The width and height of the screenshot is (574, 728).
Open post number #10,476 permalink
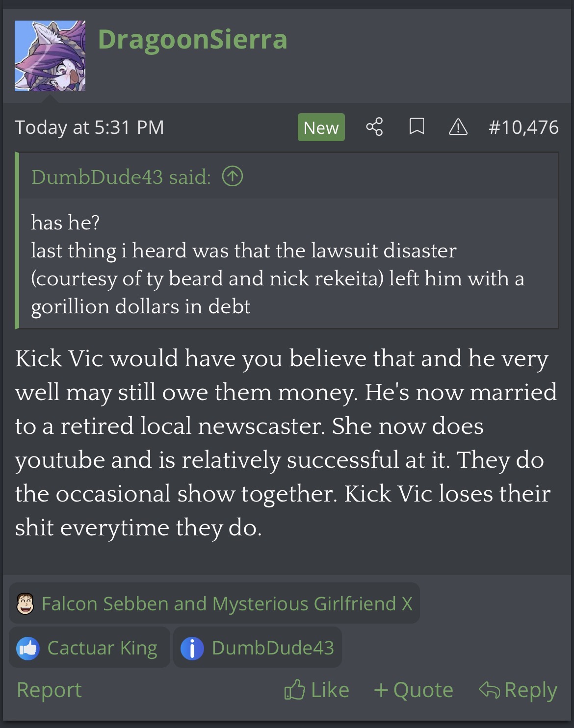pos(523,127)
